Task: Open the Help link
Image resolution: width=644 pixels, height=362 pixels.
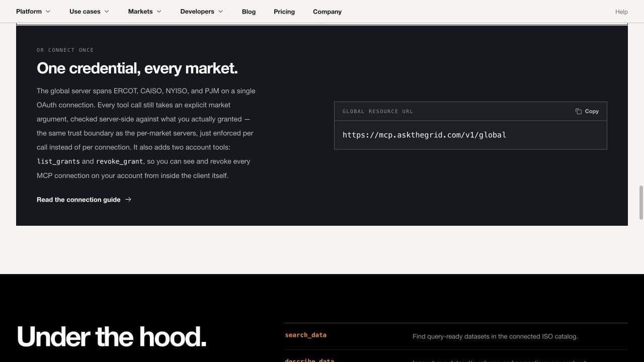Action: pyautogui.click(x=621, y=12)
